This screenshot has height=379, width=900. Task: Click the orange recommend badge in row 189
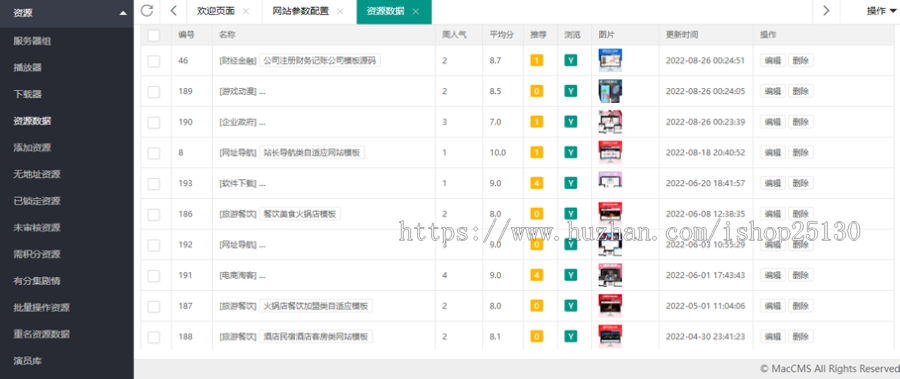[x=537, y=91]
